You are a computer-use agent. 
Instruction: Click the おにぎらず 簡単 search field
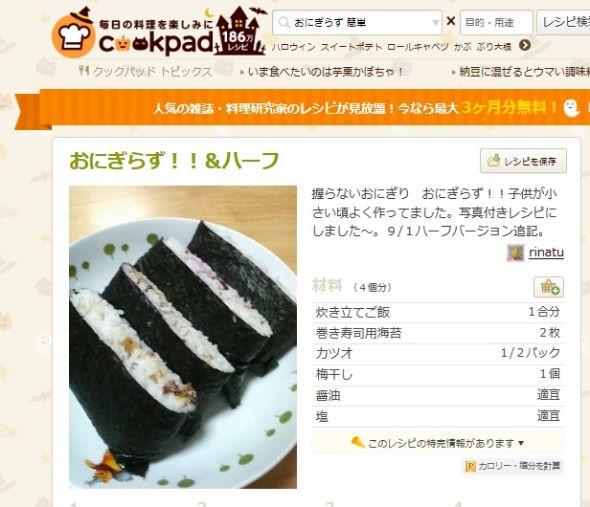(357, 23)
